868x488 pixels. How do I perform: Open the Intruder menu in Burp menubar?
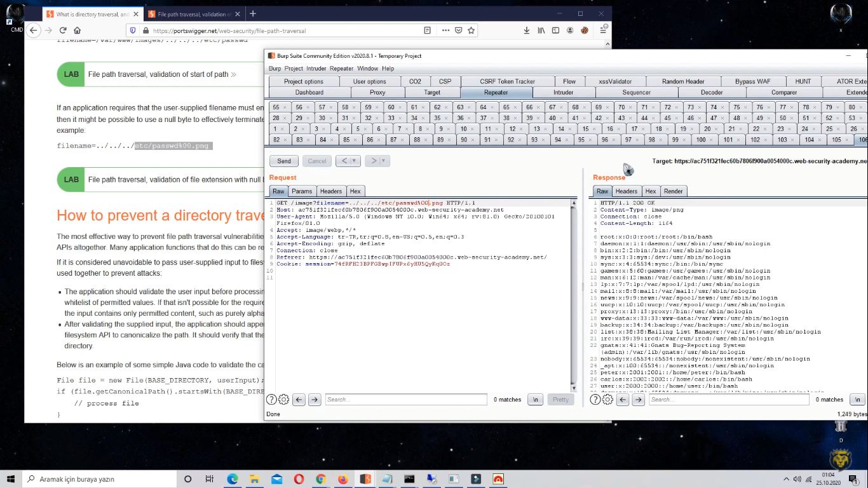316,69
